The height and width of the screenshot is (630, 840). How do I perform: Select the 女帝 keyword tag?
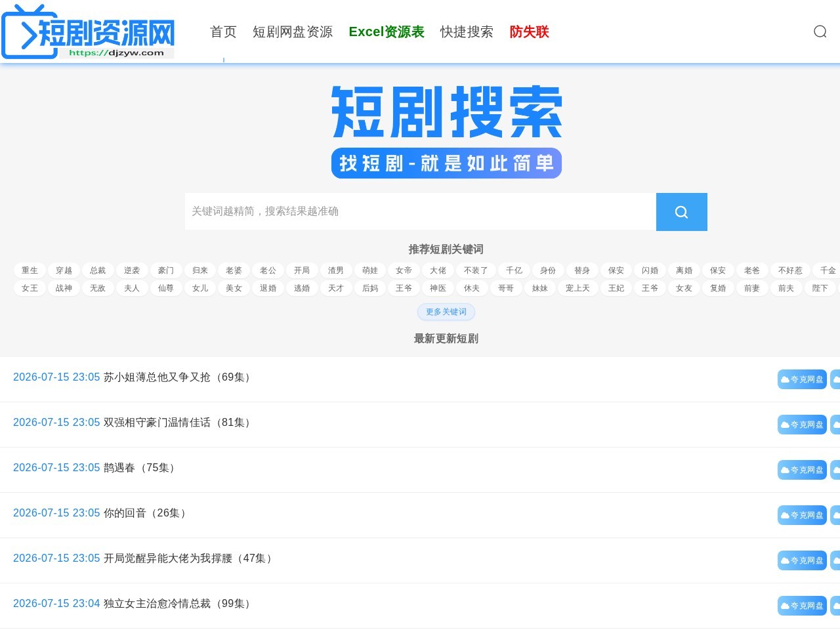(404, 270)
